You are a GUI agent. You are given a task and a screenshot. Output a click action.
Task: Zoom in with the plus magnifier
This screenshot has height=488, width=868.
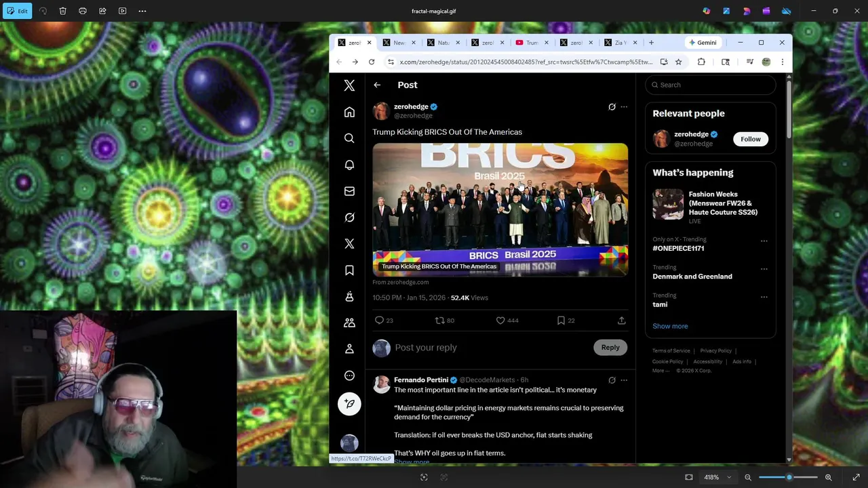click(828, 477)
